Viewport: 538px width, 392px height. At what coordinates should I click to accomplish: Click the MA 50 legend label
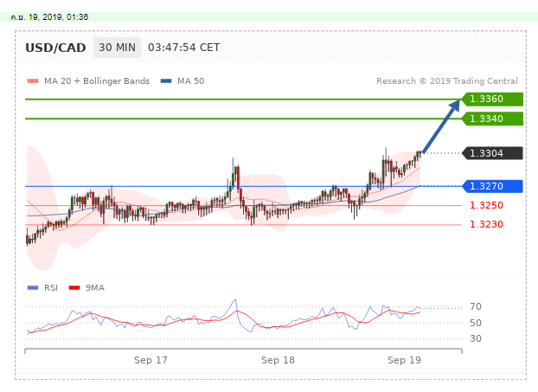[x=191, y=81]
